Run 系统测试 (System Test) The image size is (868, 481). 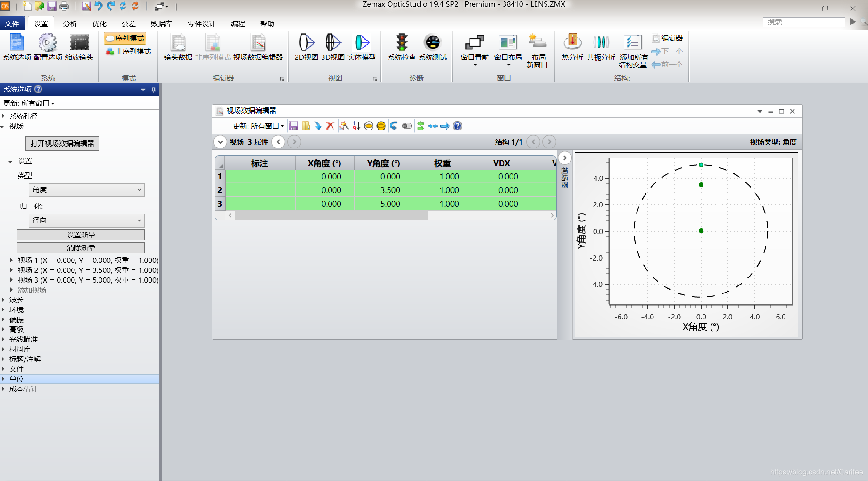point(433,47)
